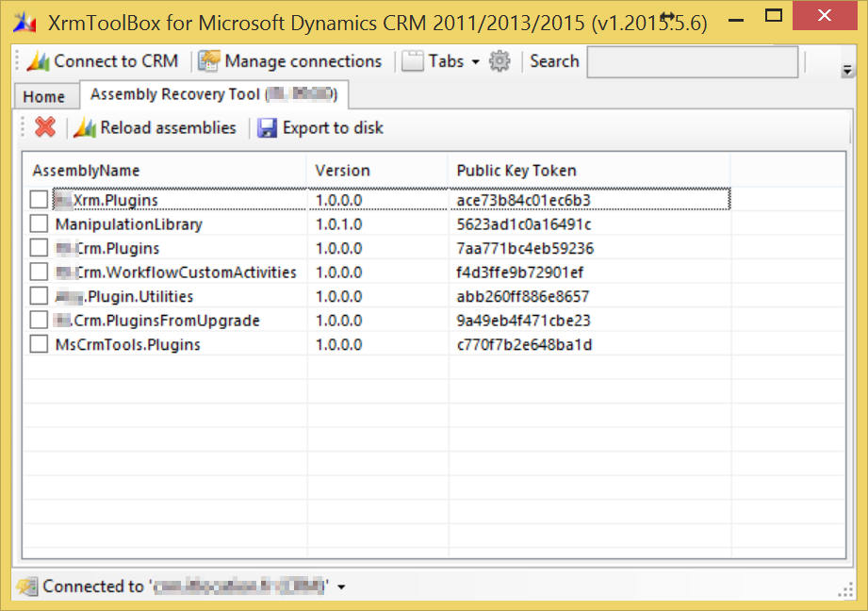Tick the Crm.WorkflowCustomActivities checkbox

39,272
